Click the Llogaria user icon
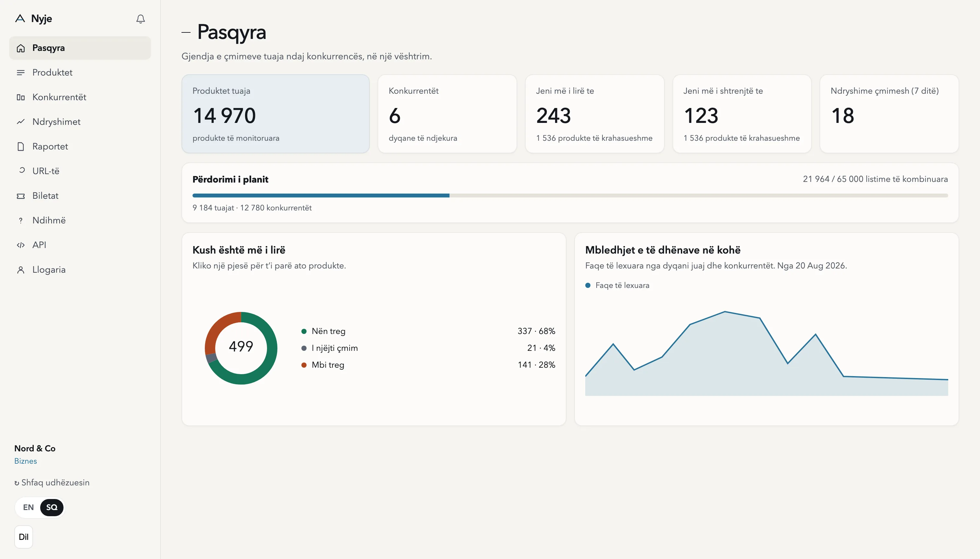 21,270
